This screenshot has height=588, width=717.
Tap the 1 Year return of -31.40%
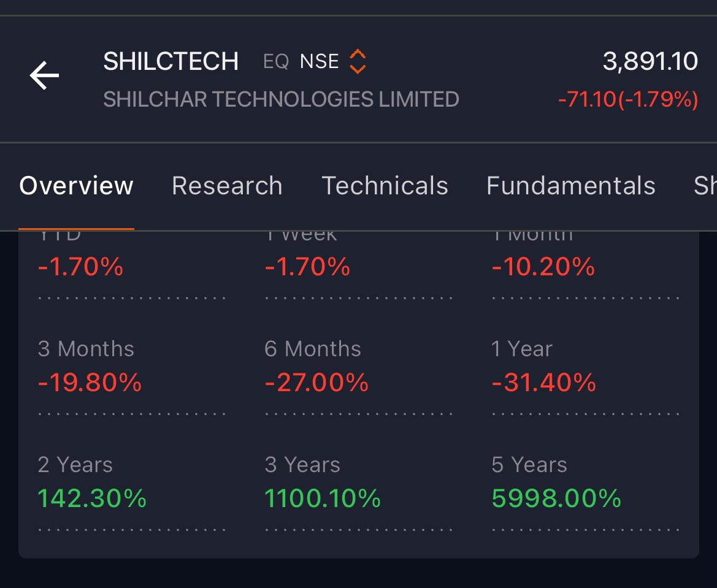point(543,382)
